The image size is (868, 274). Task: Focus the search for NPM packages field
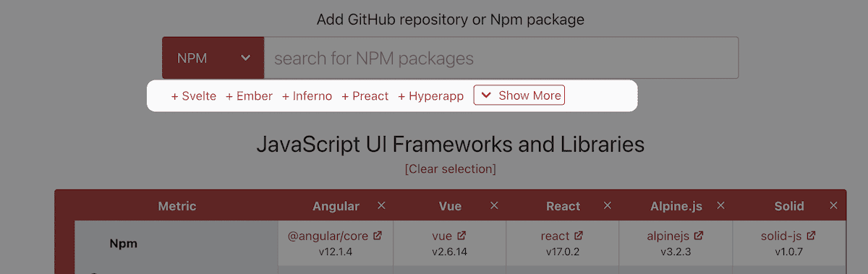(x=501, y=58)
